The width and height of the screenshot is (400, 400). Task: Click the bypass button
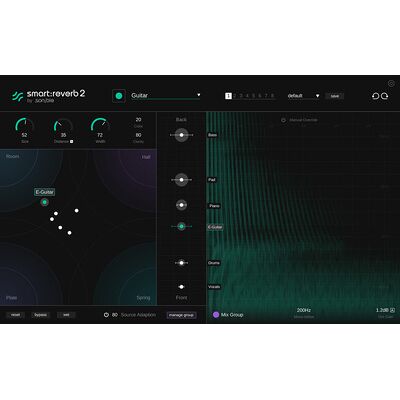click(x=41, y=315)
